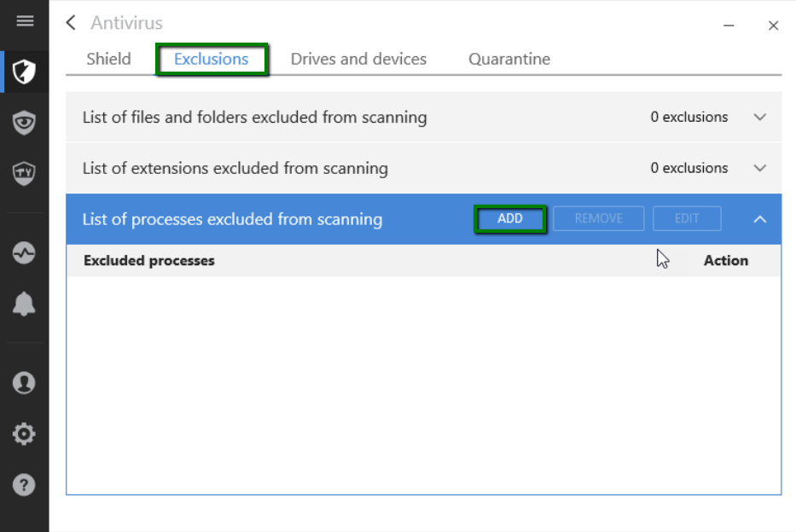Open the activity pulse monitor icon
This screenshot has width=796, height=532.
25,253
